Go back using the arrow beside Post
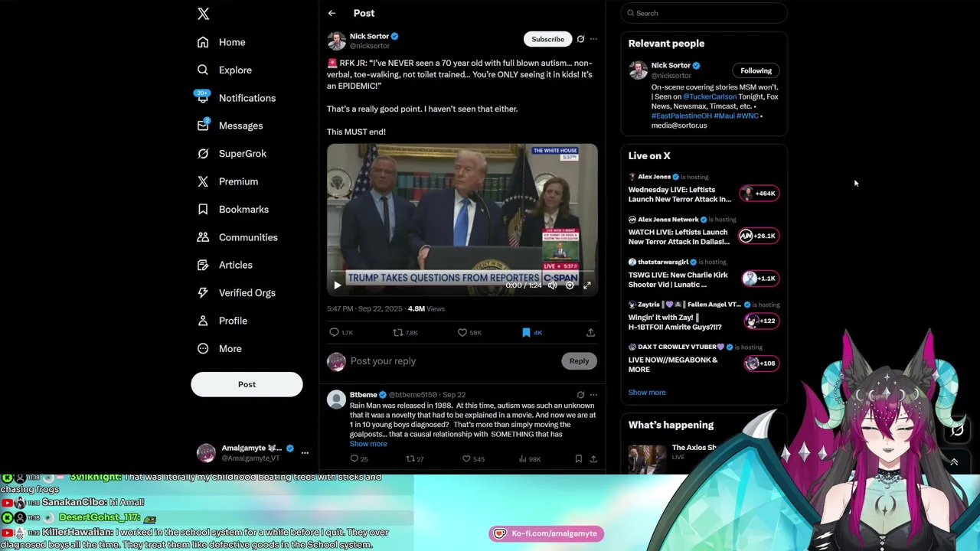This screenshot has width=980, height=551. coord(332,13)
